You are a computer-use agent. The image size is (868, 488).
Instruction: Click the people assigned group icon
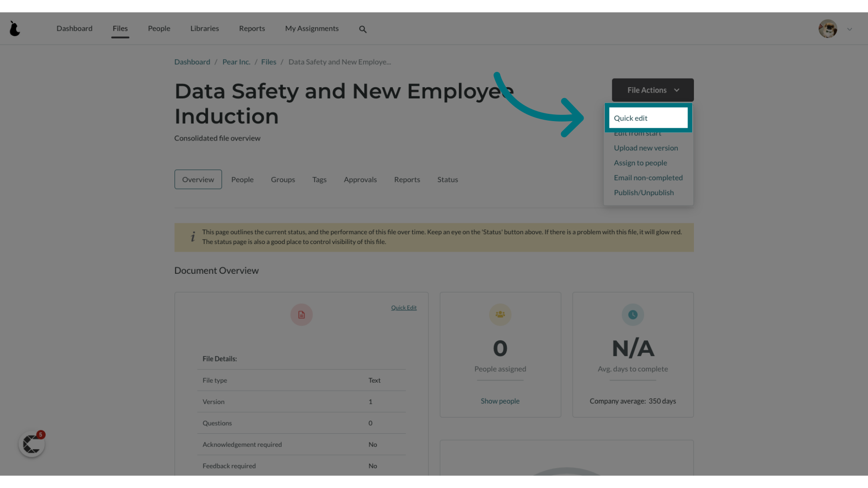click(x=500, y=314)
